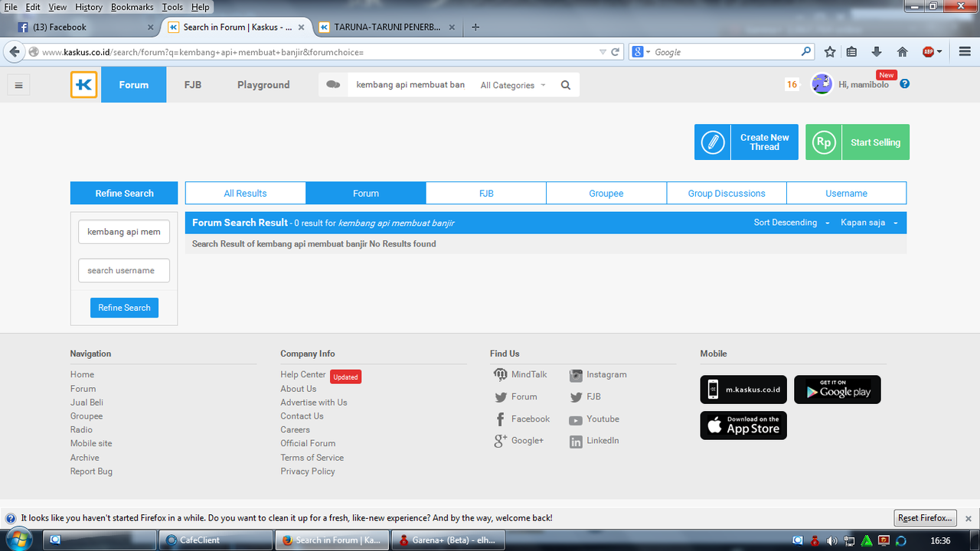Expand Kapan saja time filter dropdown
The height and width of the screenshot is (551, 980).
[x=869, y=223]
